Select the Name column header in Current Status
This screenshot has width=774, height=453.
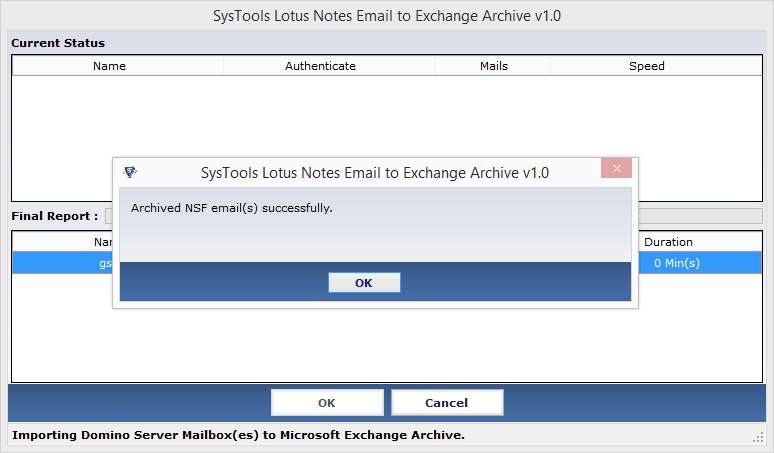(117, 66)
